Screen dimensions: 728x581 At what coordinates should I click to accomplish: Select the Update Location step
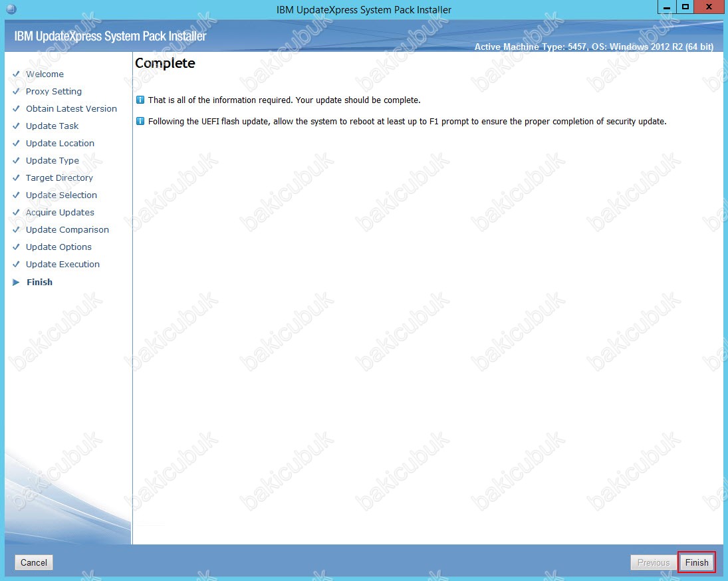(60, 144)
